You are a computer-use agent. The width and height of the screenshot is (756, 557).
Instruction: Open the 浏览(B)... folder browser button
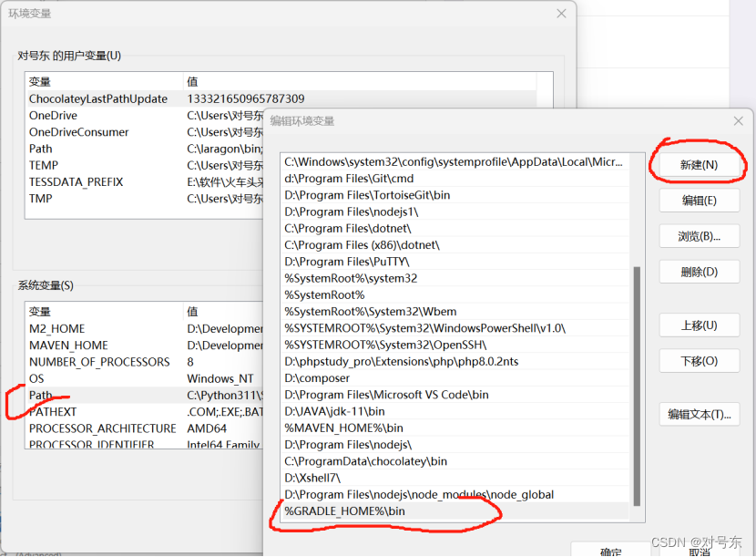(699, 236)
